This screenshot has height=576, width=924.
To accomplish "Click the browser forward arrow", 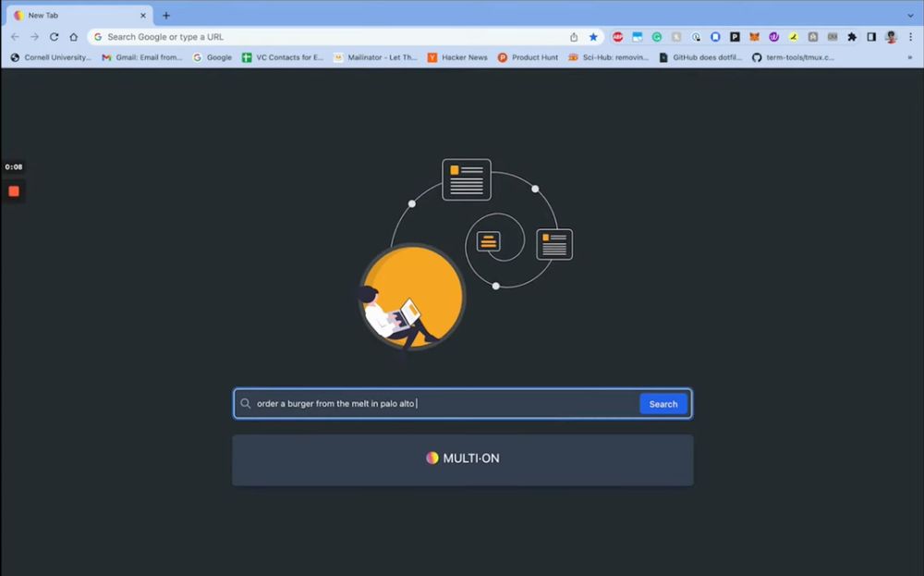I will (35, 37).
